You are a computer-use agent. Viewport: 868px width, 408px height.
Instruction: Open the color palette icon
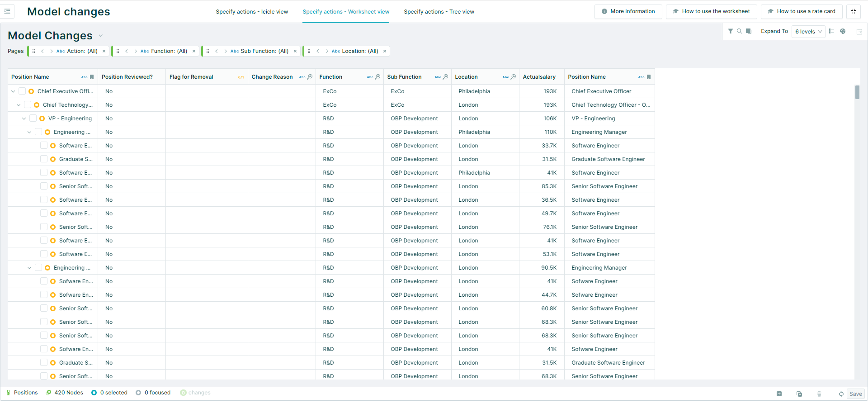click(843, 31)
